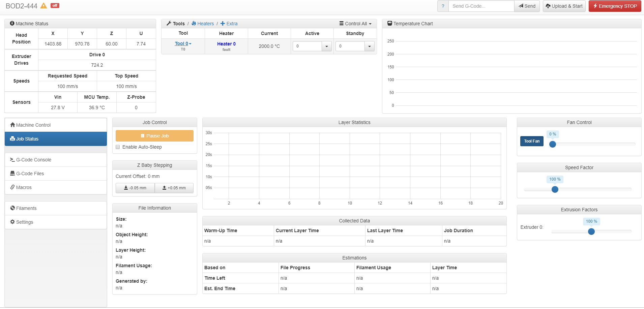Click the Tool Fan button
This screenshot has height=309, width=644.
532,141
